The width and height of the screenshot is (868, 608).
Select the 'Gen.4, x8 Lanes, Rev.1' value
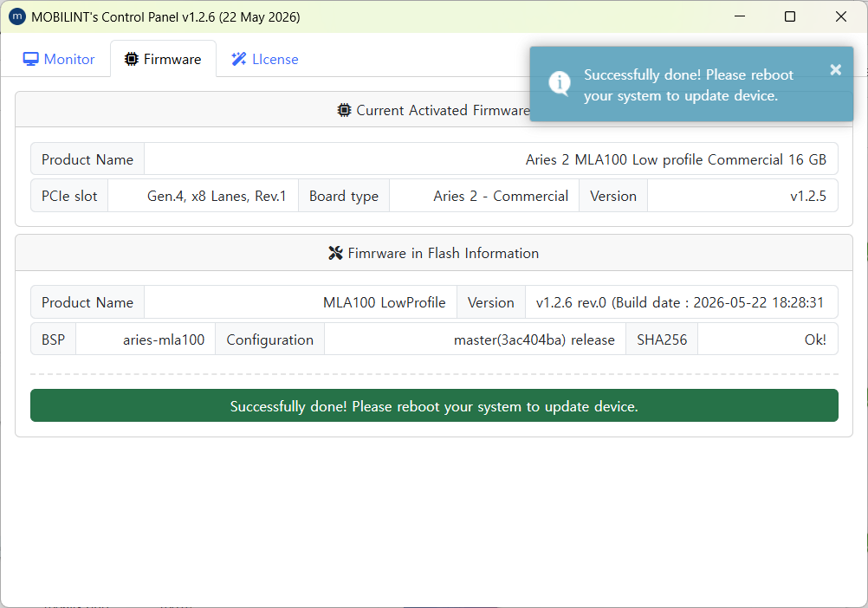tap(217, 197)
